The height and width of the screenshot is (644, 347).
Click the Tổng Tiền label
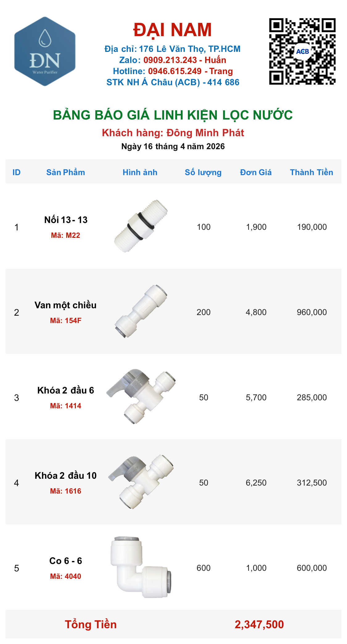coord(91,624)
